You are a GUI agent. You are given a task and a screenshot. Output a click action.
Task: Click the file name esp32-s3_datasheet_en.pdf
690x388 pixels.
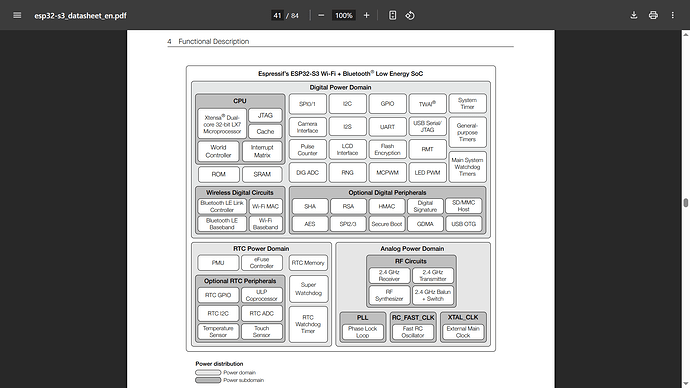(80, 15)
